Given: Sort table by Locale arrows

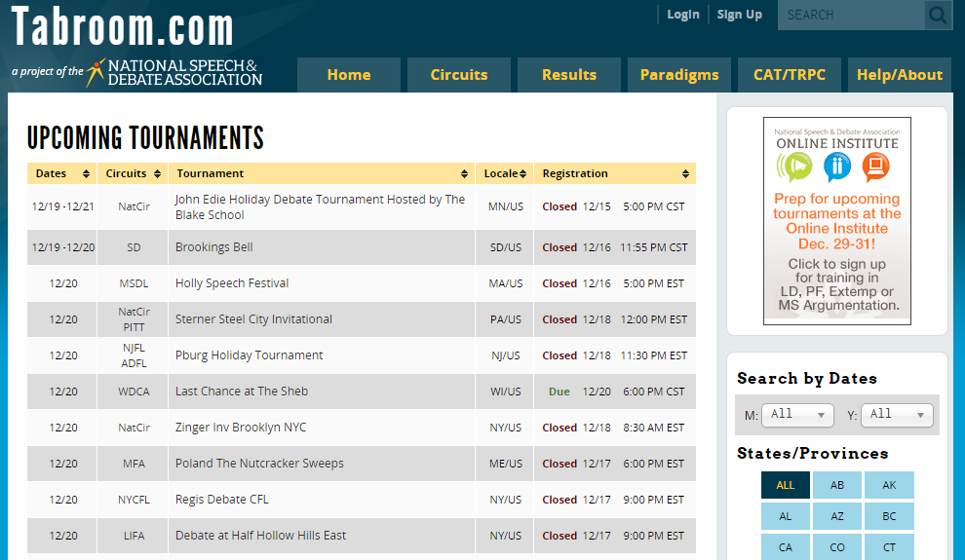Looking at the screenshot, I should (523, 174).
